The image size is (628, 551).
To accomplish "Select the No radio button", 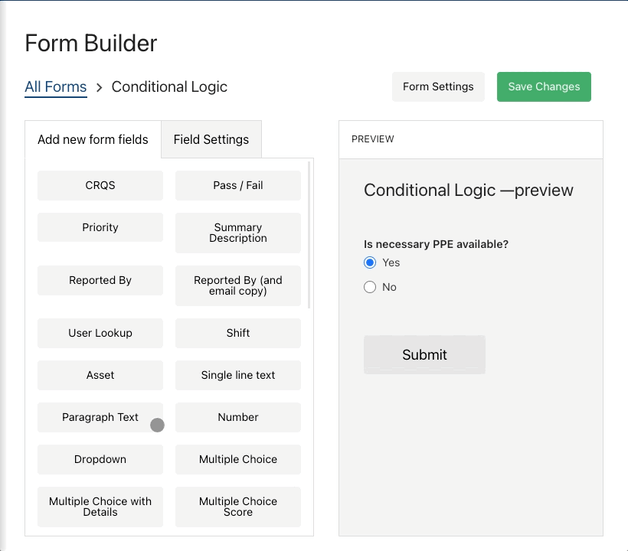I will pos(370,287).
